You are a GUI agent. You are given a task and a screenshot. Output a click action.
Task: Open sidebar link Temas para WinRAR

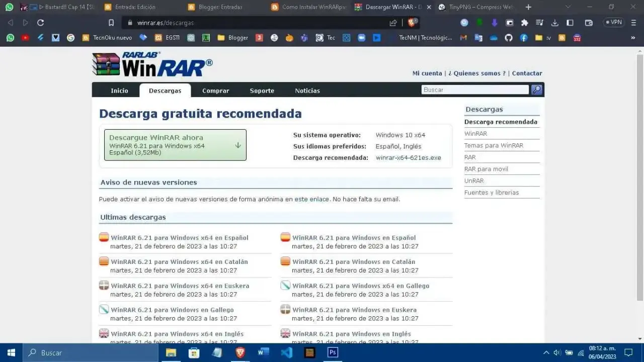click(x=494, y=145)
